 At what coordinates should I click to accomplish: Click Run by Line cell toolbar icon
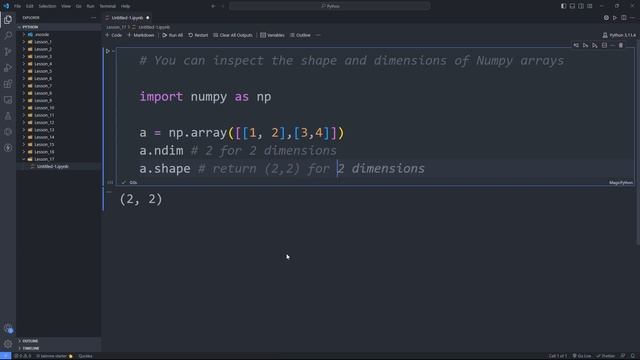(576, 45)
